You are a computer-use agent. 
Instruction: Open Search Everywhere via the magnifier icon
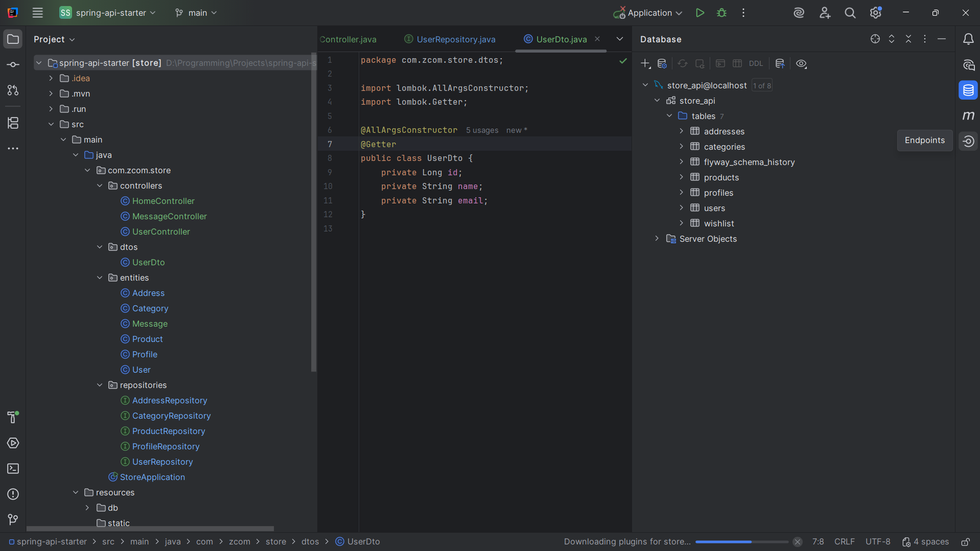[x=850, y=12]
